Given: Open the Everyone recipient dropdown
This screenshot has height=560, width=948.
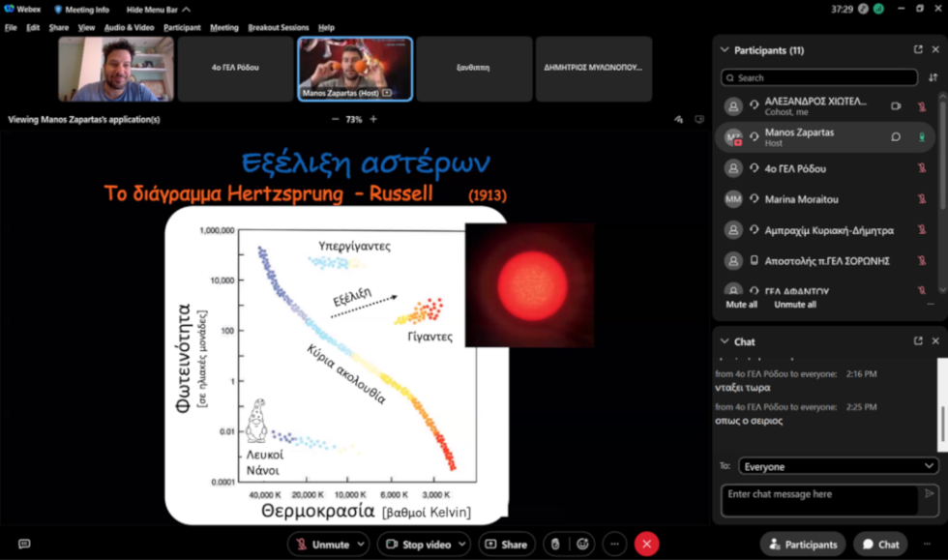Looking at the screenshot, I should click(838, 466).
